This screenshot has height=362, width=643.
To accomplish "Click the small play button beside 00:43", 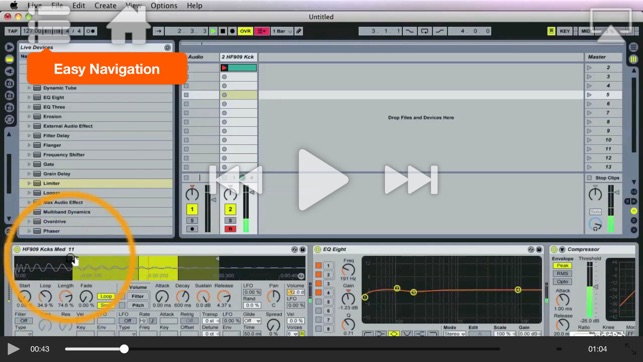I will pos(13,349).
